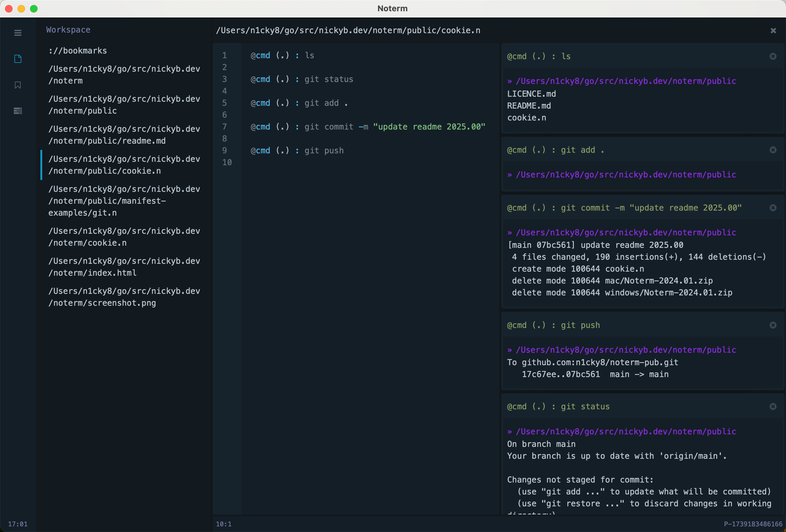Click 'delete mode windows/Noterm-2024.01.zip' line
Viewport: 786px width, 532px height.
tap(622, 293)
